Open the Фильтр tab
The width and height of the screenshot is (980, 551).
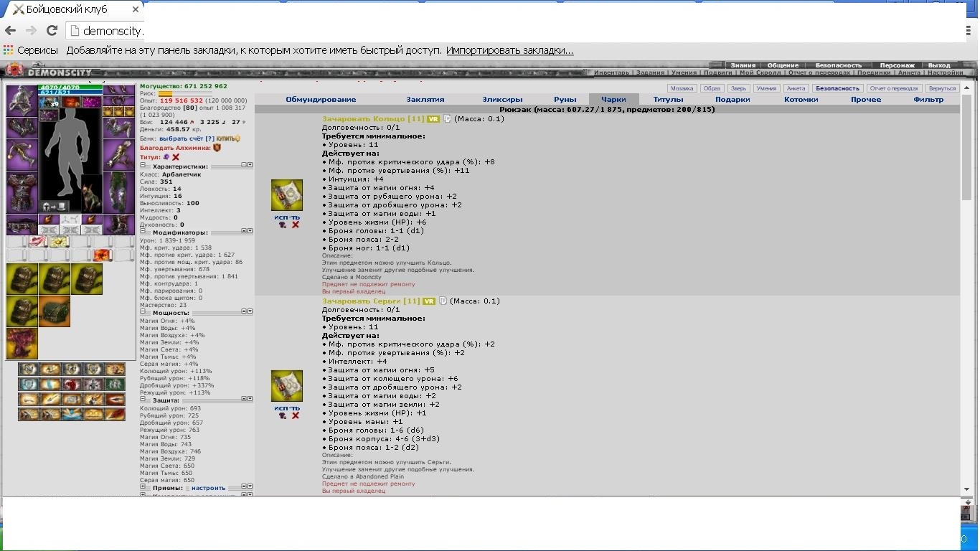(x=928, y=100)
